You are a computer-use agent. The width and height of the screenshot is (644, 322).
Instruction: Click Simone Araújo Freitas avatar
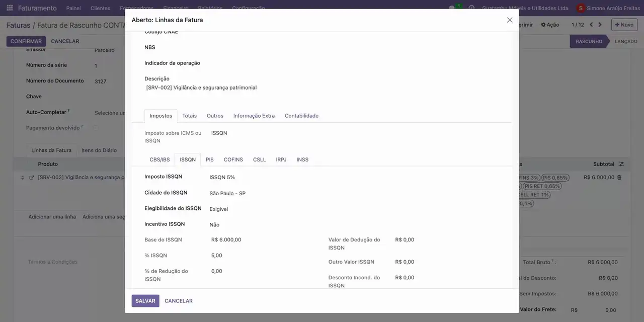pos(581,8)
